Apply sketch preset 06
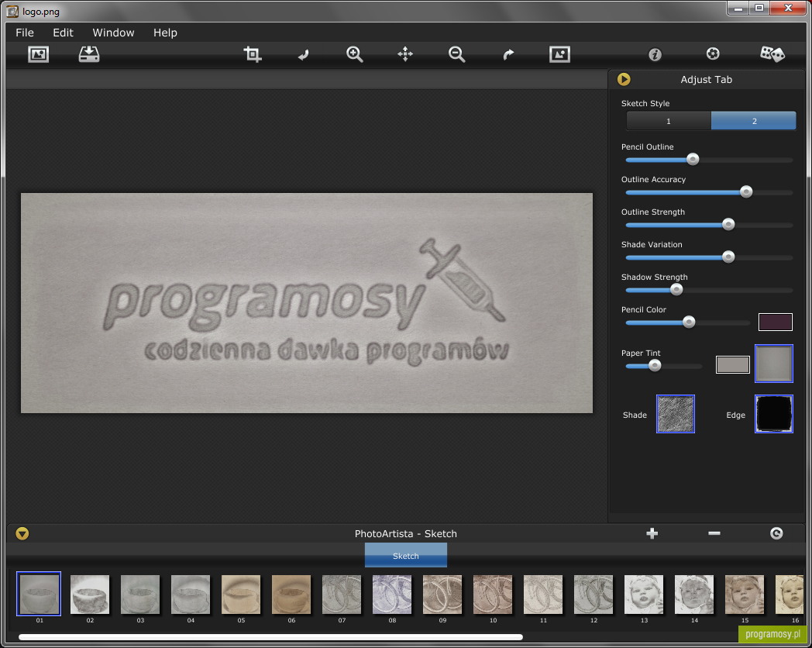 (291, 595)
